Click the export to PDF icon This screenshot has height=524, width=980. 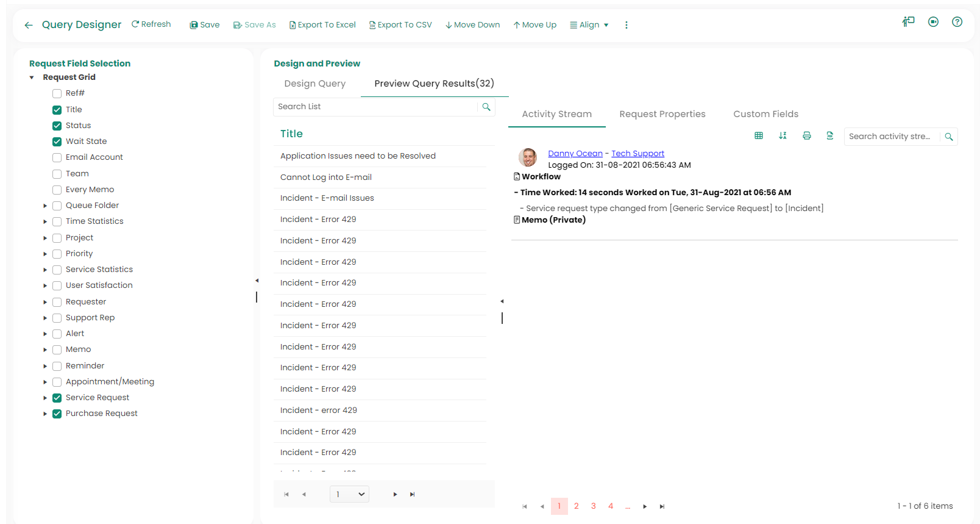tap(829, 136)
